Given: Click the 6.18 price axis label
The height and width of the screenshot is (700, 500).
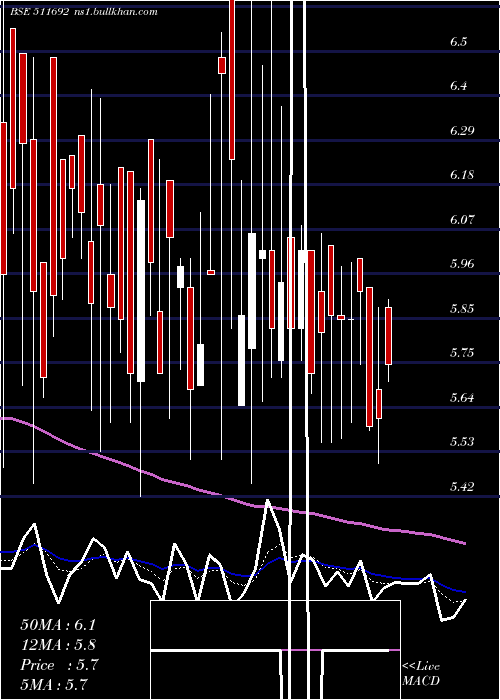Looking at the screenshot, I should (462, 175).
